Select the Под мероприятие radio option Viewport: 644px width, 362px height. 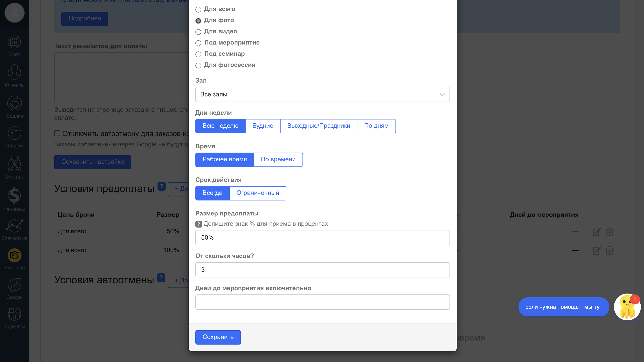click(x=198, y=43)
